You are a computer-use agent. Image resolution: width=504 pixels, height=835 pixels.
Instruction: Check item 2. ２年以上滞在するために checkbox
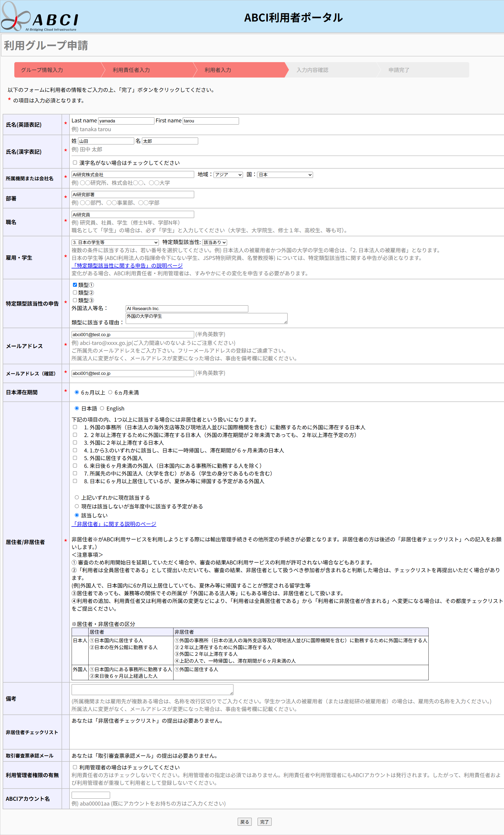75,435
